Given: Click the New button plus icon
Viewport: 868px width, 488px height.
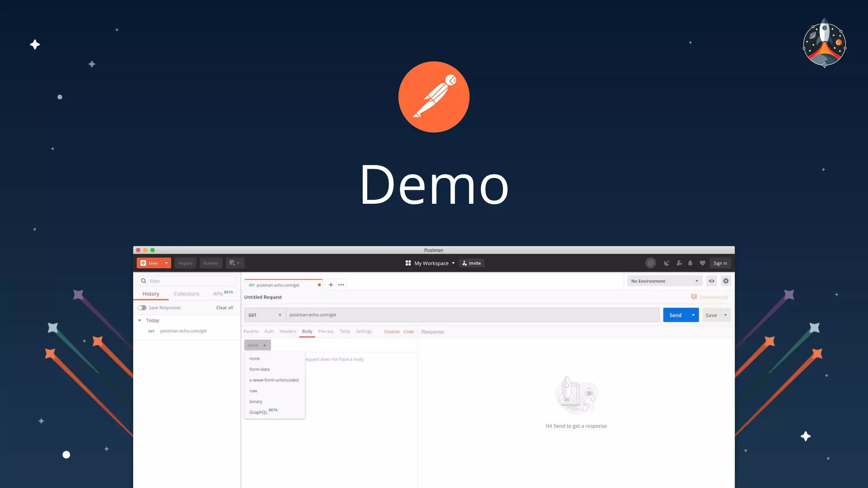Looking at the screenshot, I should 143,263.
